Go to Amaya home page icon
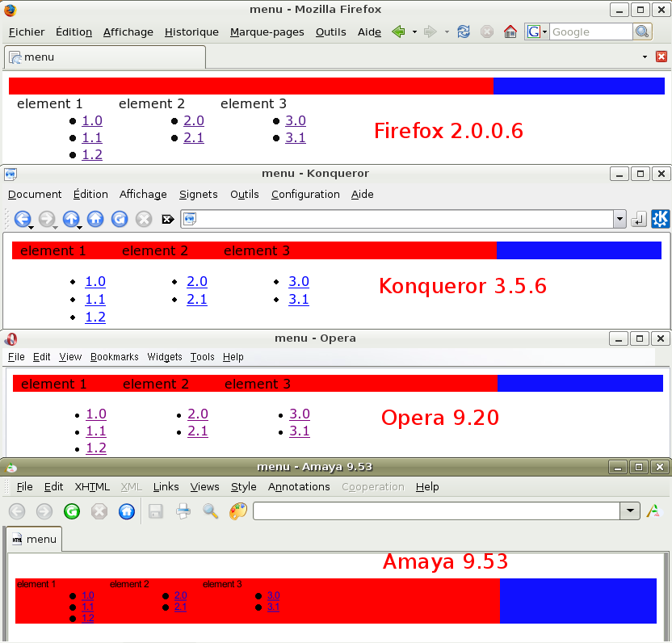Screen dimensions: 672x643 coord(127,511)
